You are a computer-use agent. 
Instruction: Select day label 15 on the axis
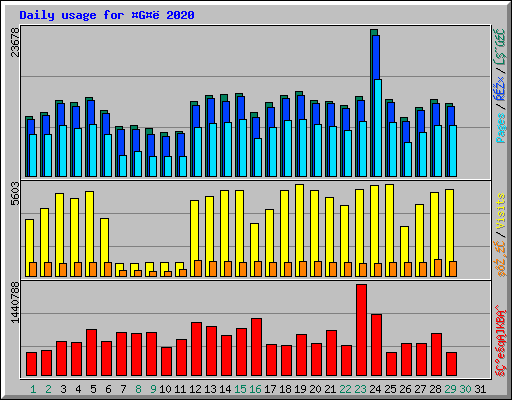(240, 389)
